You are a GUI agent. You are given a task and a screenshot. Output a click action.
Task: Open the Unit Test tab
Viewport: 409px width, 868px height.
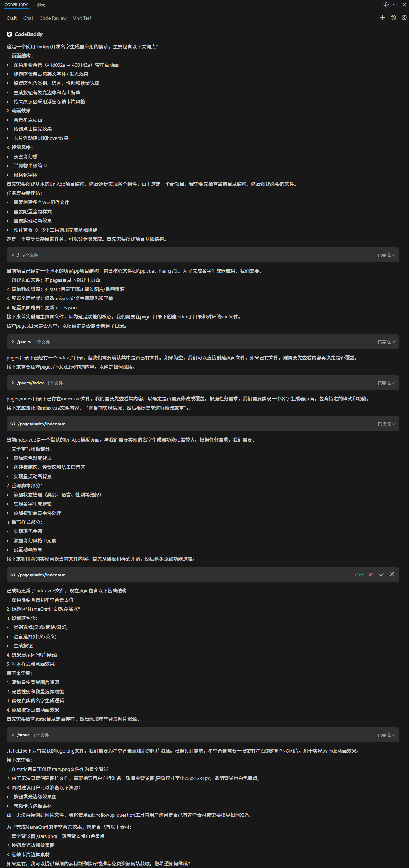(x=82, y=18)
